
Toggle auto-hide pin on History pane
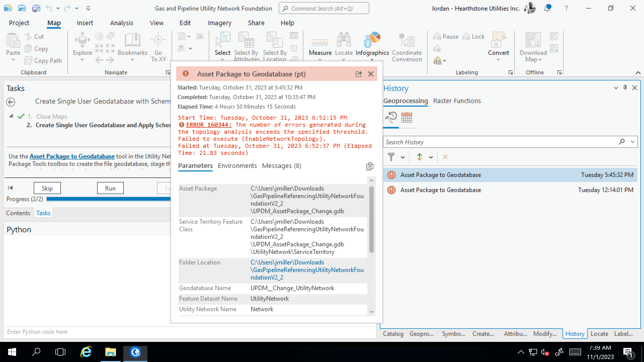click(x=625, y=87)
